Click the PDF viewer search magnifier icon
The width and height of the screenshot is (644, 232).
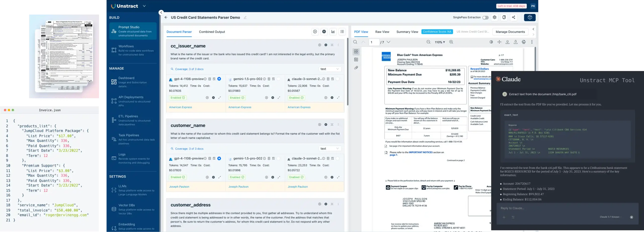[355, 42]
